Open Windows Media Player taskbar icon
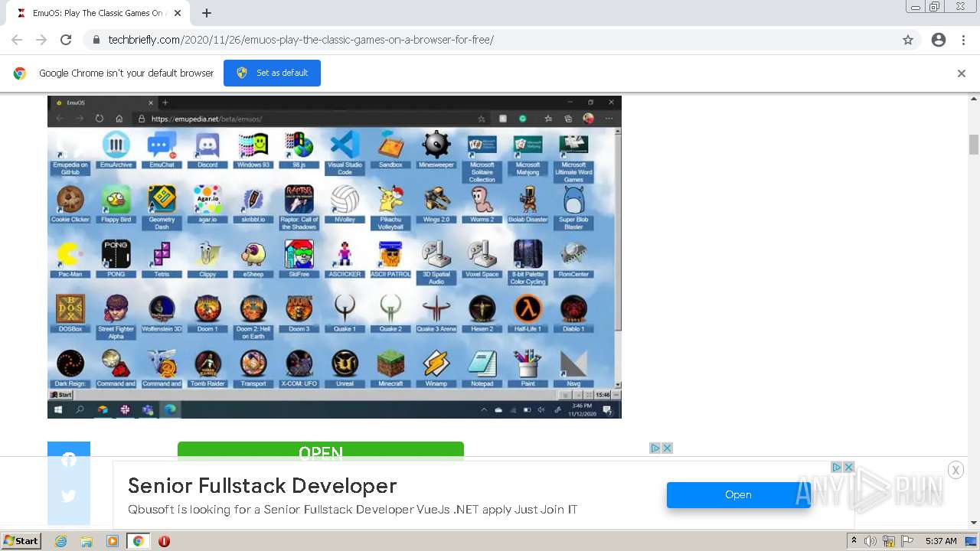 tap(113, 541)
